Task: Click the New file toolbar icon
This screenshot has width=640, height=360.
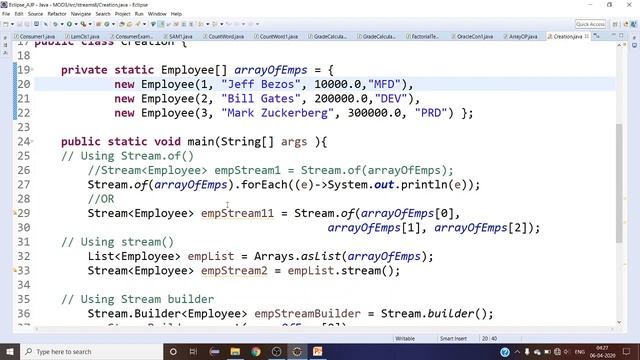Action: [x=5, y=24]
